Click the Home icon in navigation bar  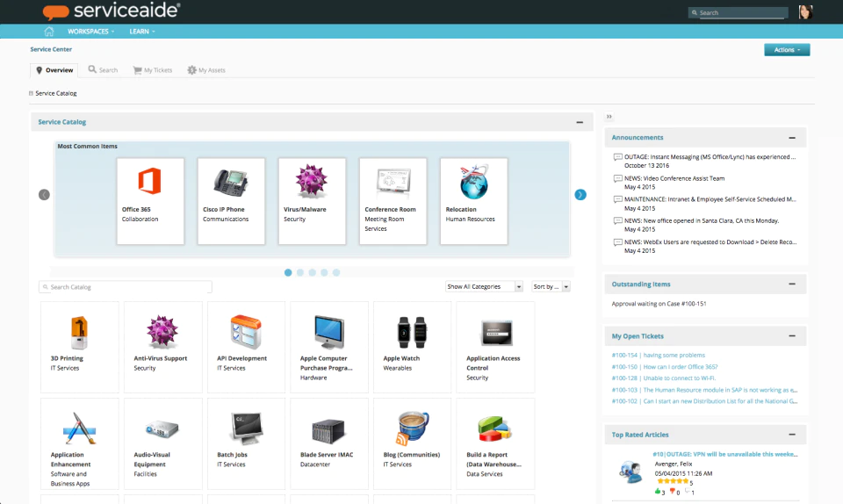[49, 31]
